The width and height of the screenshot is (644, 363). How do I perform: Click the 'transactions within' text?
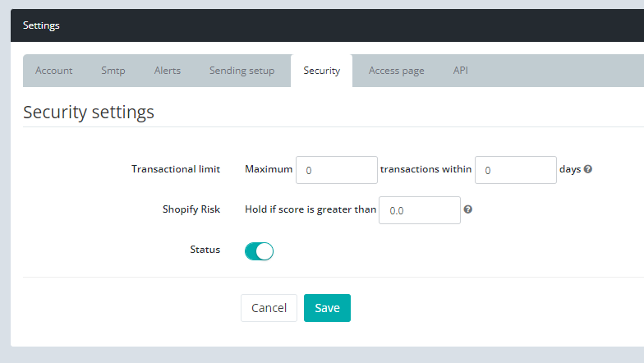[425, 169]
